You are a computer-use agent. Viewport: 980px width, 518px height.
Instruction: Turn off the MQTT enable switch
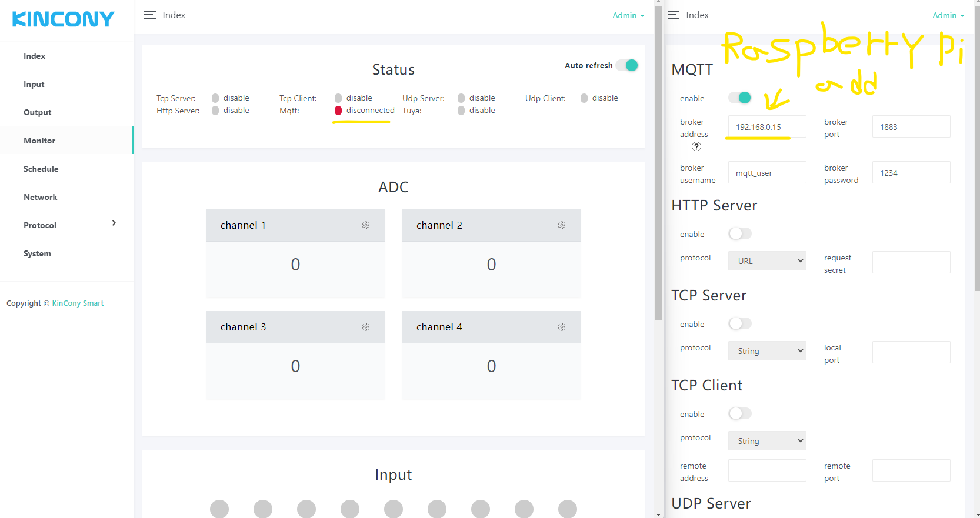[740, 98]
